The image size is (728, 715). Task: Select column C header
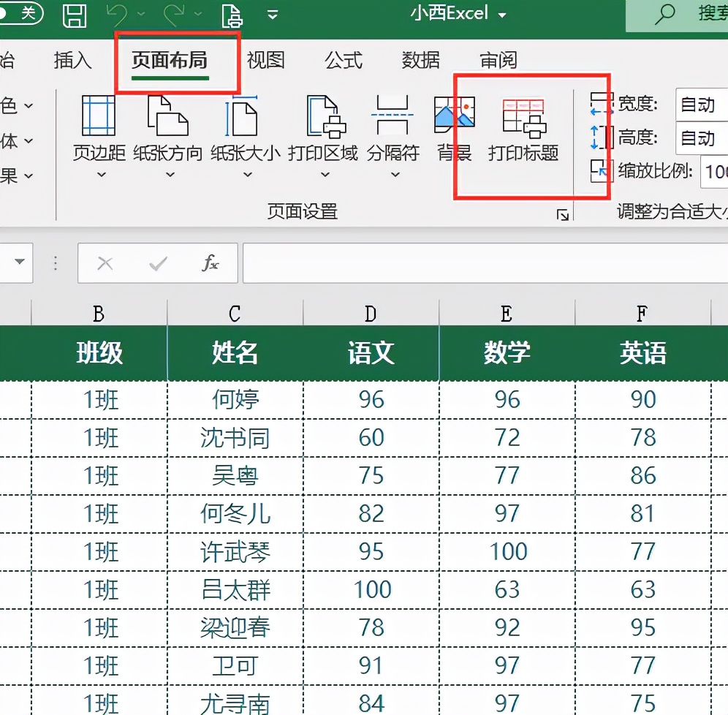click(x=235, y=313)
